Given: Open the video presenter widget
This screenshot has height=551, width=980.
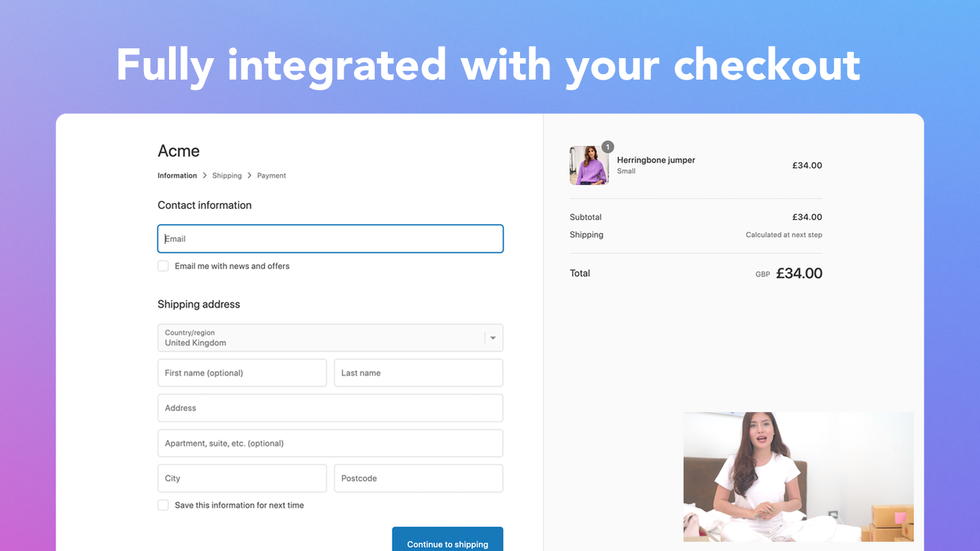Looking at the screenshot, I should [797, 477].
